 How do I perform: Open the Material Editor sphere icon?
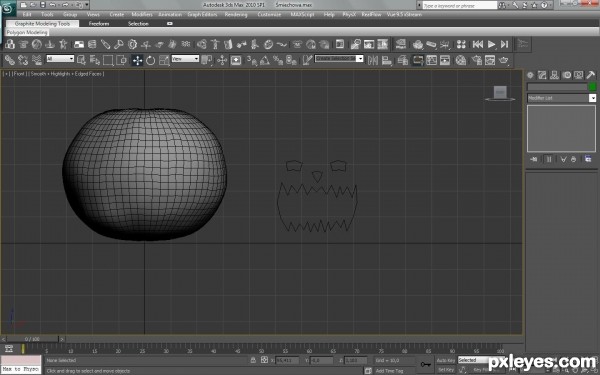pos(461,60)
